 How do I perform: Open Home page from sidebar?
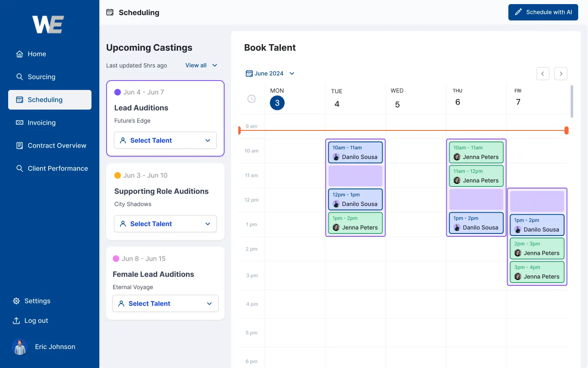point(50,54)
